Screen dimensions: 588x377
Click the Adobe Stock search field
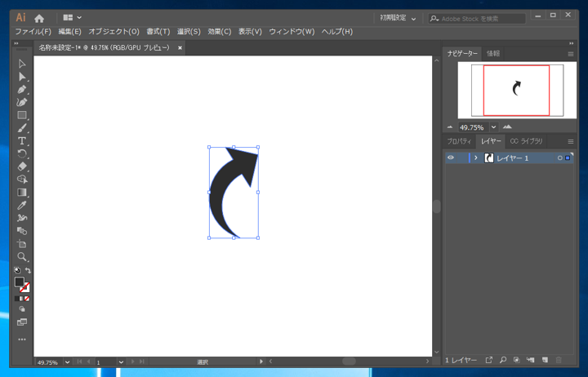point(482,18)
